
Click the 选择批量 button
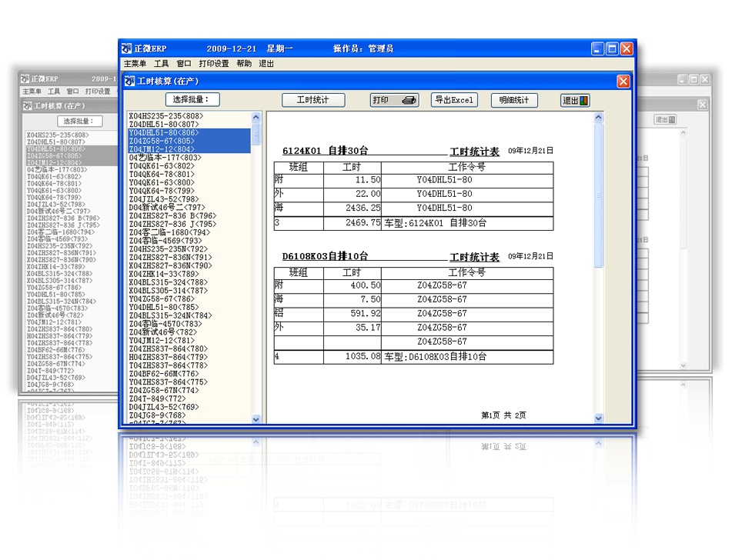point(192,99)
